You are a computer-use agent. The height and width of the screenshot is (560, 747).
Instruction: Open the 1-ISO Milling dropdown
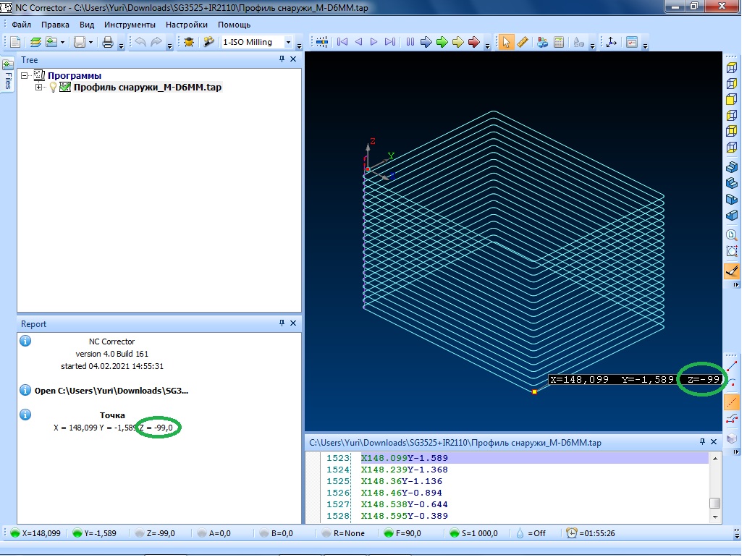pos(289,42)
